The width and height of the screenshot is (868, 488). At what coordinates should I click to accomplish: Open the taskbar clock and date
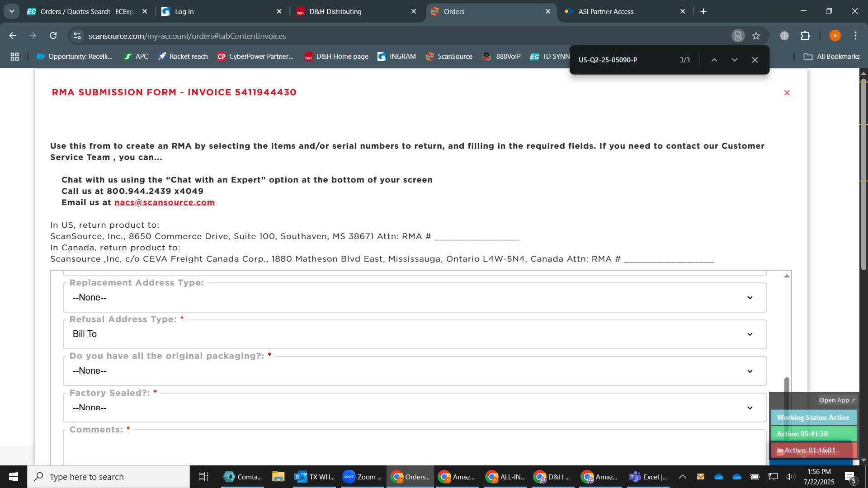[x=819, y=477]
